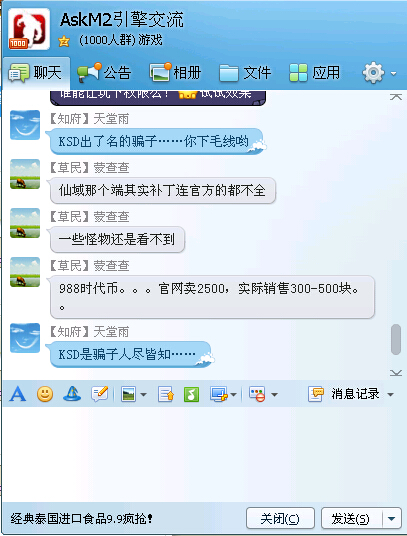Image resolution: width=407 pixels, height=536 pixels.
Task: Open the 文件 tab
Action: tap(245, 73)
